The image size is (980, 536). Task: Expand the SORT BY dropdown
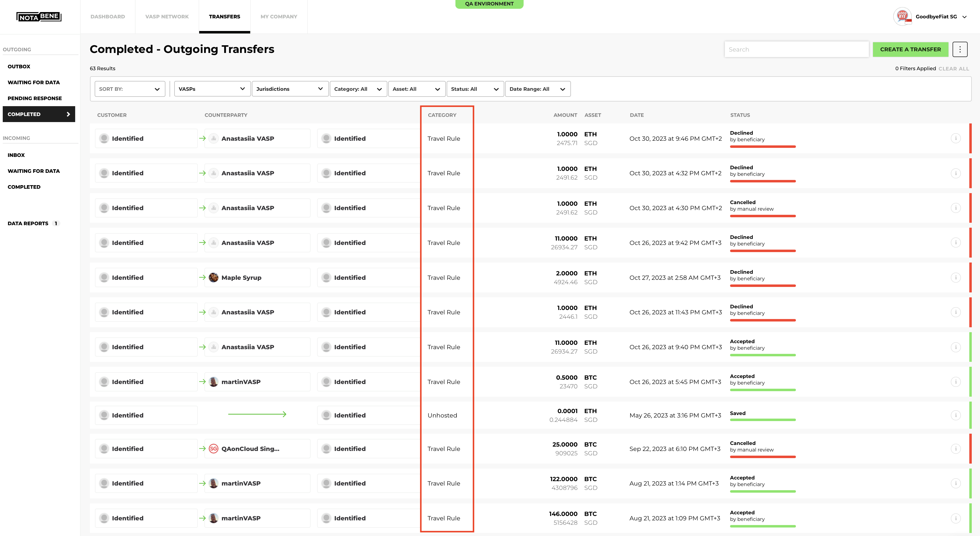130,89
